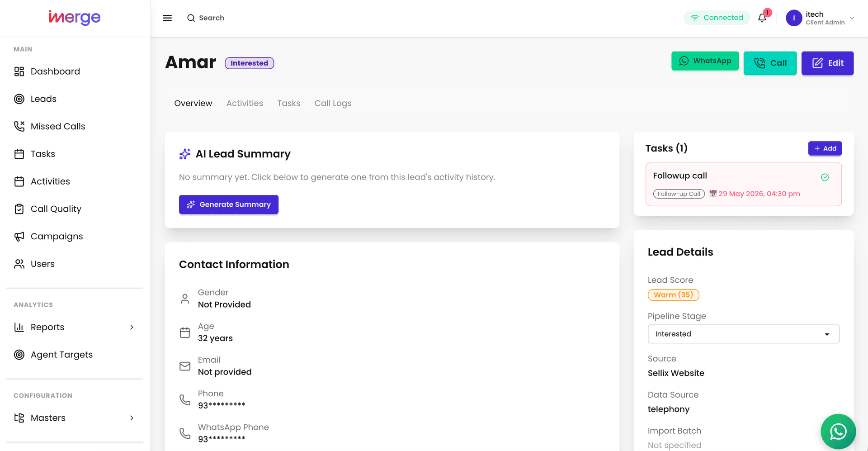
Task: Click the WhatsApp Phone handset icon
Action: click(185, 433)
